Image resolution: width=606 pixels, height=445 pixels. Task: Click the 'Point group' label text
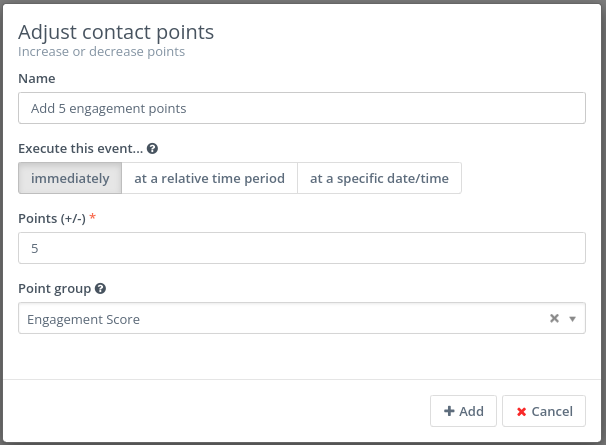[54, 288]
